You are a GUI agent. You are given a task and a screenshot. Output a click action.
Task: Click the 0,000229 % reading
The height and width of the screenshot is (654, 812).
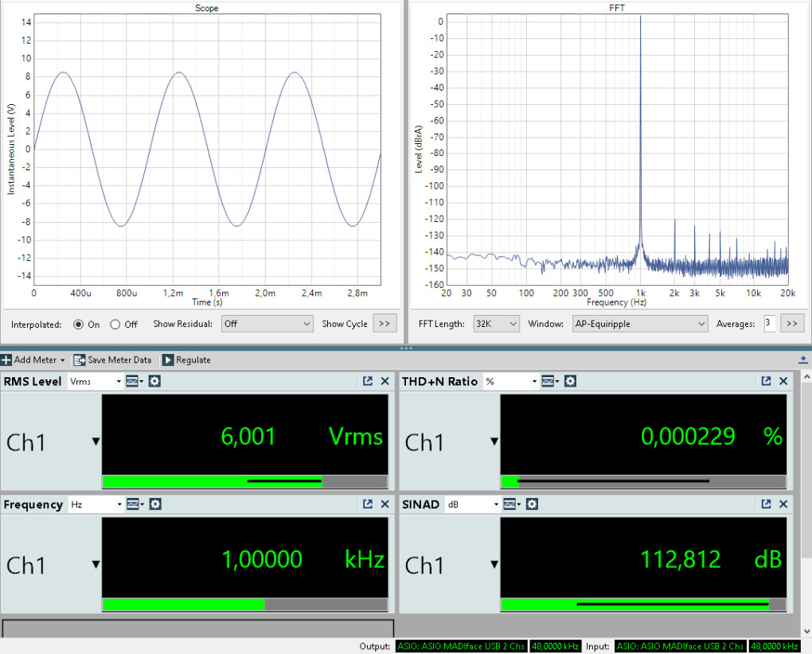coord(712,436)
